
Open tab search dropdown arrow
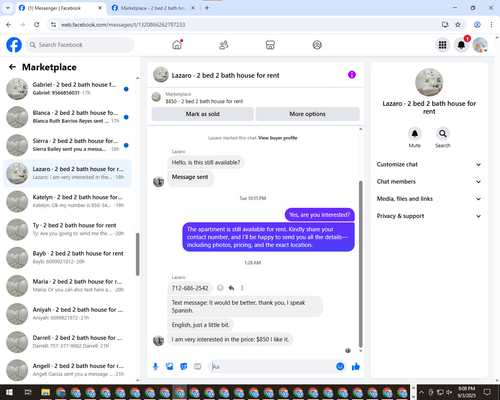(x=8, y=8)
